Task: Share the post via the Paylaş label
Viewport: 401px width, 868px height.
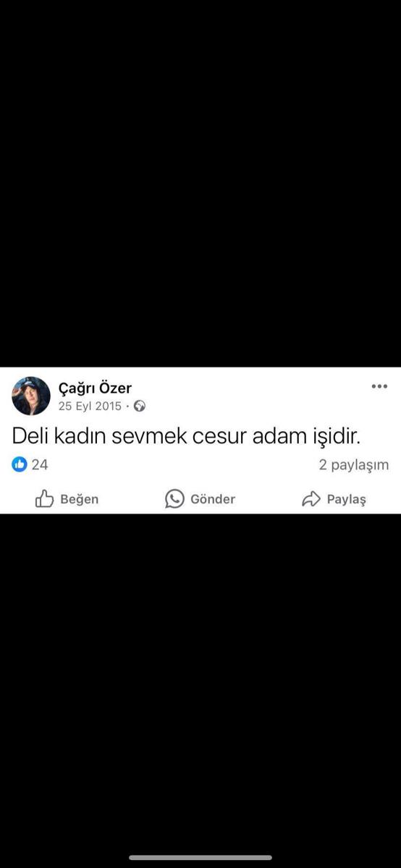Action: pyautogui.click(x=347, y=500)
